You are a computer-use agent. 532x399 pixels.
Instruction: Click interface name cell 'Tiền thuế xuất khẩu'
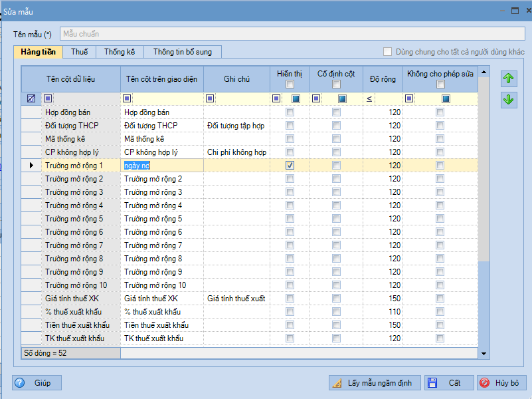(x=162, y=325)
